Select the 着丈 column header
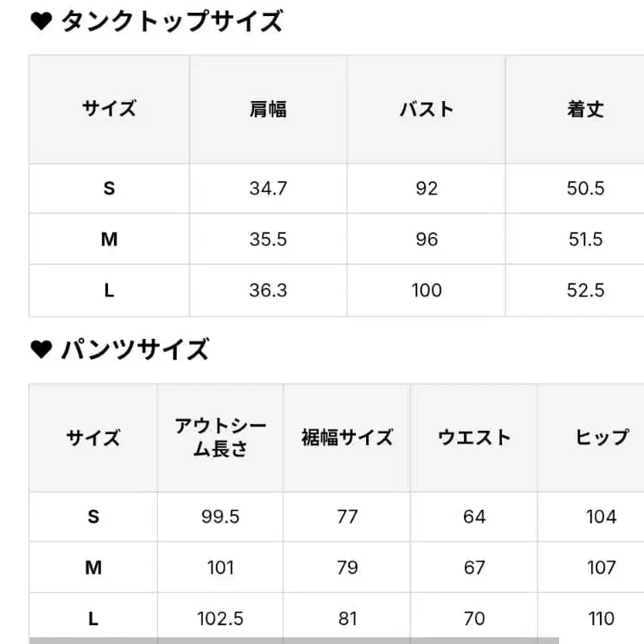 coord(585,110)
